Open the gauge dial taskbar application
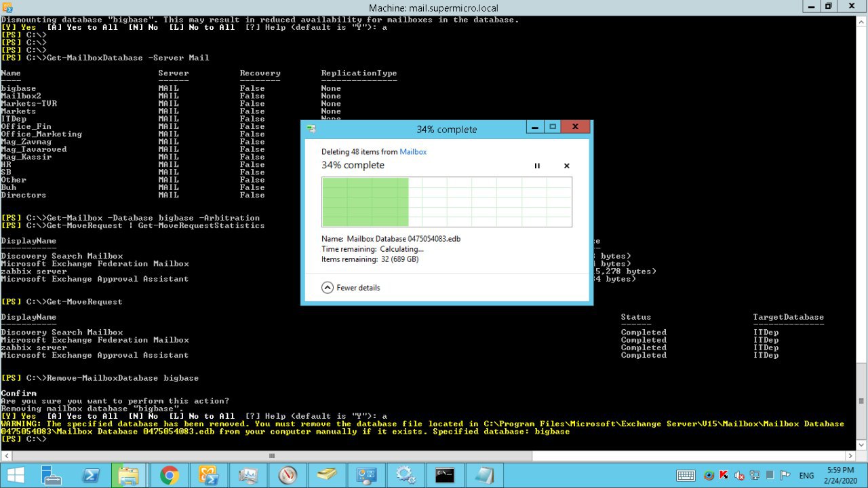 tap(288, 475)
